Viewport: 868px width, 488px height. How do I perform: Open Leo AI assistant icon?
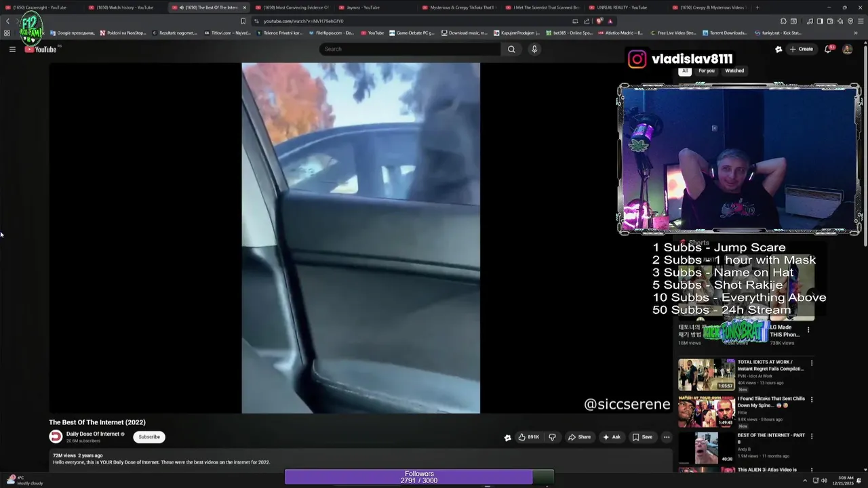click(840, 21)
